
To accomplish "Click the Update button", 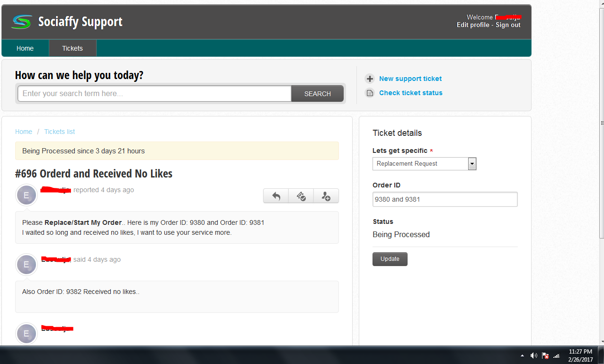I will pyautogui.click(x=390, y=259).
